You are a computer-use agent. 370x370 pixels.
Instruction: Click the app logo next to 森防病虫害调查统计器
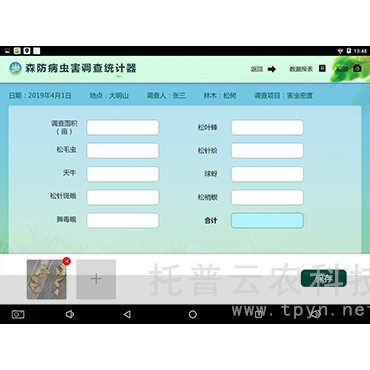pyautogui.click(x=15, y=68)
